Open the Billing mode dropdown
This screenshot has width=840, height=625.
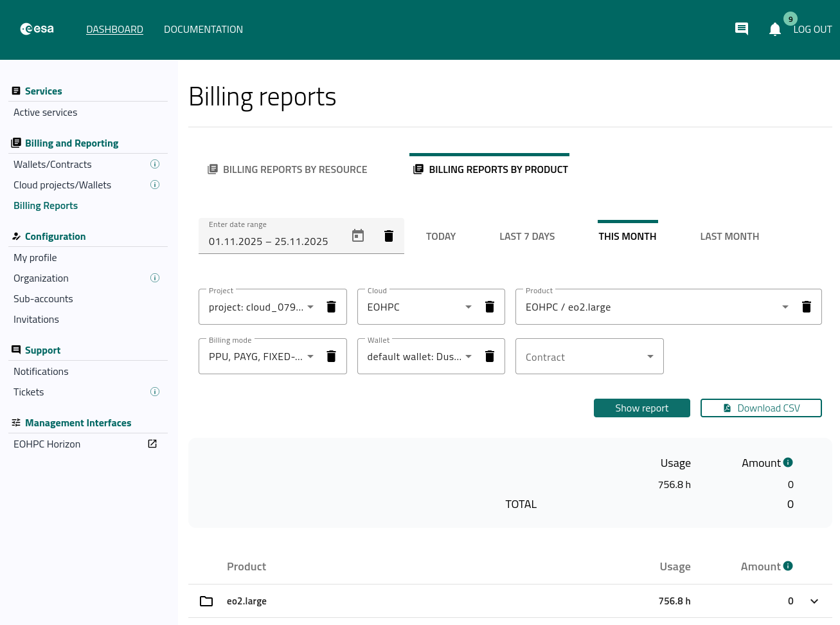[310, 356]
